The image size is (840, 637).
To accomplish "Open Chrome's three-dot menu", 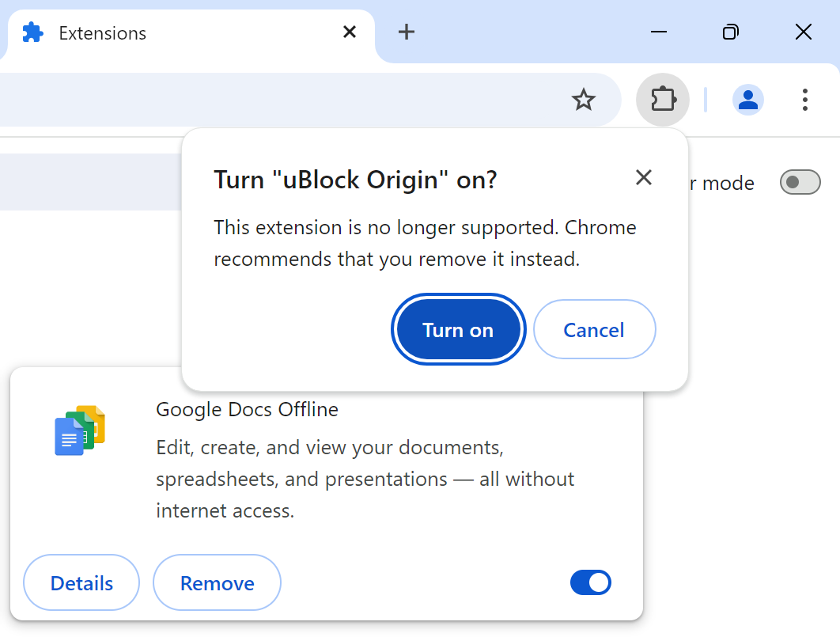I will pos(804,100).
